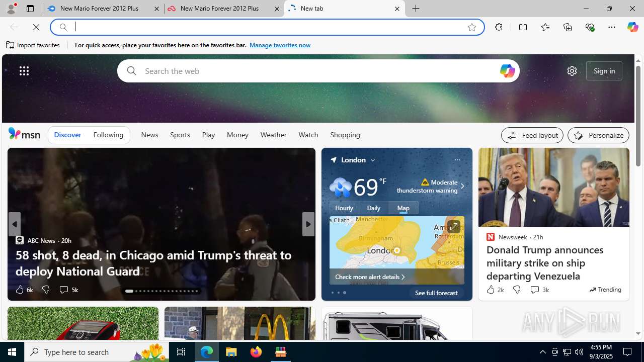The height and width of the screenshot is (362, 644).
Task: Click Manage favorites now link
Action: pyautogui.click(x=280, y=45)
